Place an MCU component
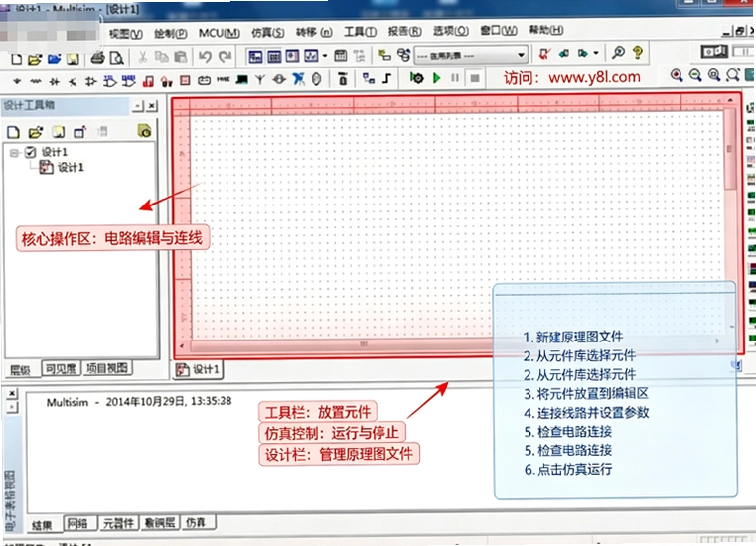Screen dimensions: 756x546 [343, 78]
